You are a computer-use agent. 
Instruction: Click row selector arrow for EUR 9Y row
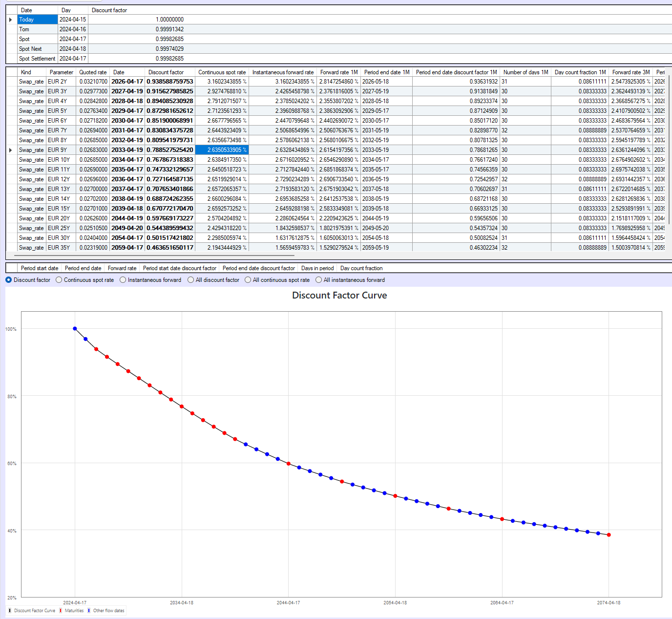click(x=11, y=150)
